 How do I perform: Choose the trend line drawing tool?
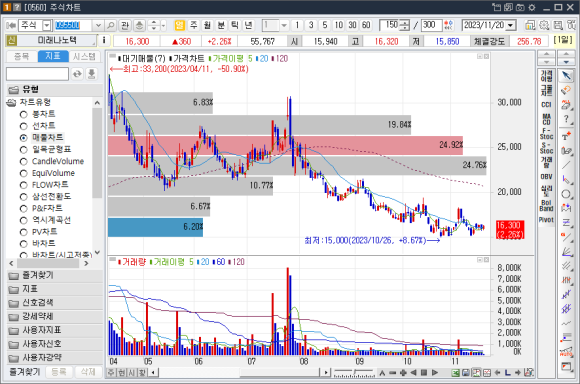566,165
